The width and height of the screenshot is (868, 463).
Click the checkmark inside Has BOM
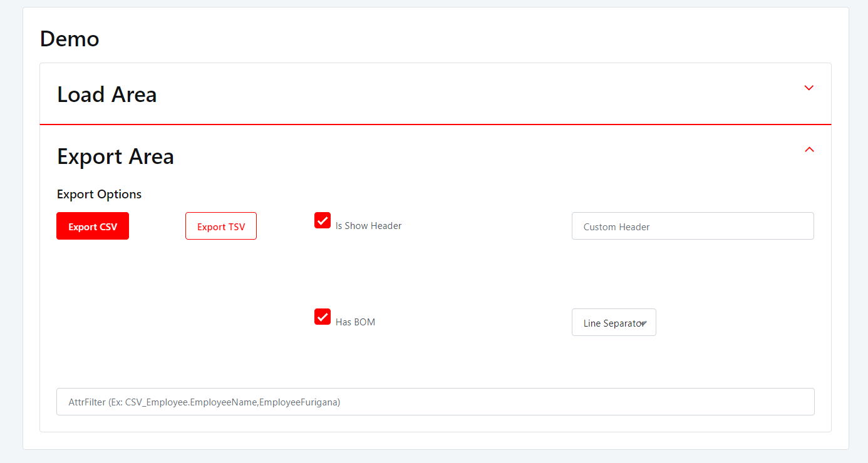(x=322, y=317)
